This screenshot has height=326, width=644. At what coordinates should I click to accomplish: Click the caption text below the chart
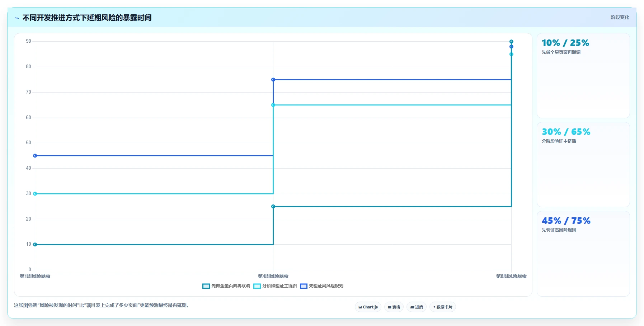click(102, 305)
